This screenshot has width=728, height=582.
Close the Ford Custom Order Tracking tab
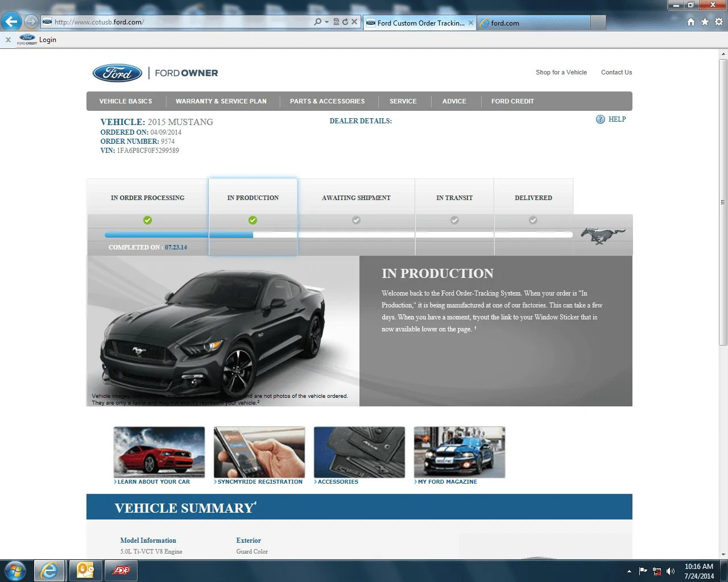(471, 23)
